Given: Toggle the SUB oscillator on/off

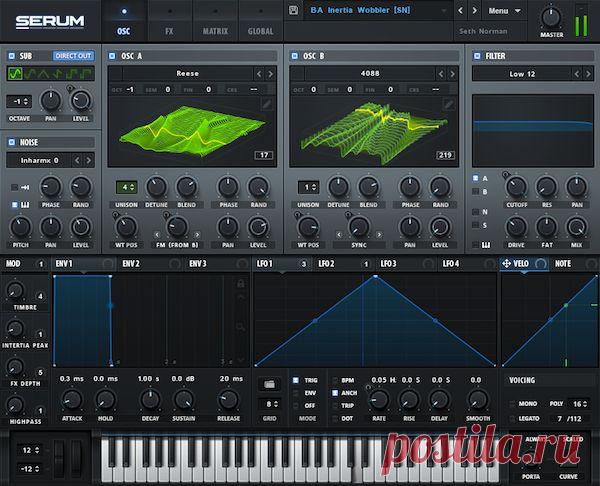Looking at the screenshot, I should (11, 56).
